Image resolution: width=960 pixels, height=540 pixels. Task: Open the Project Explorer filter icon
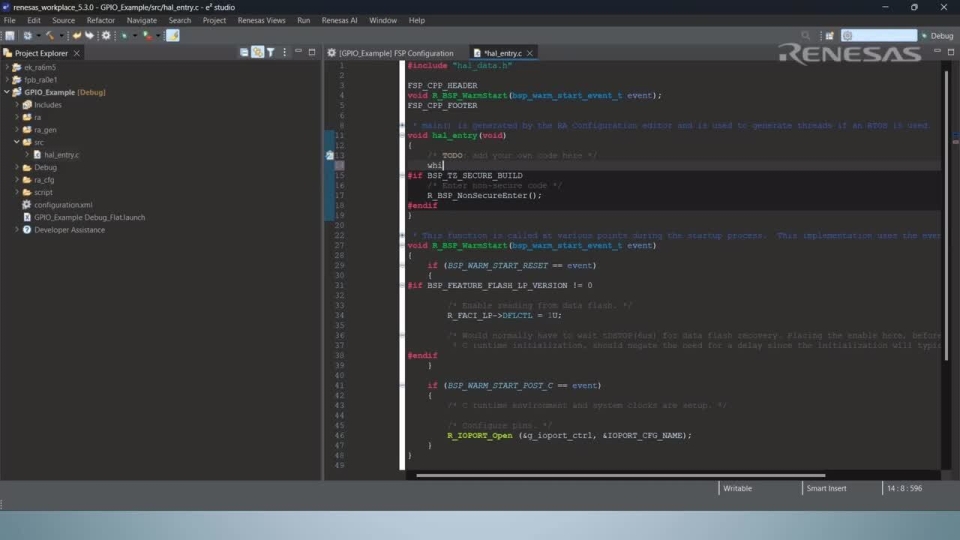(x=271, y=53)
